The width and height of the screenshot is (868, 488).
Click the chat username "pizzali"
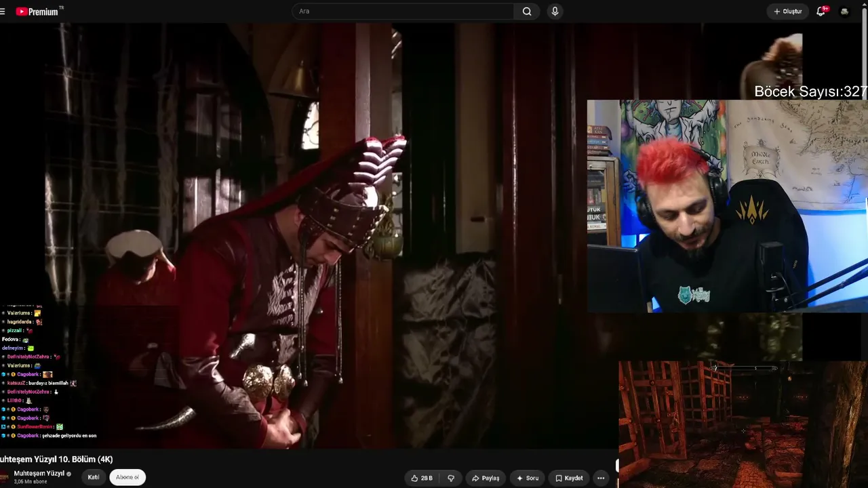pyautogui.click(x=15, y=331)
